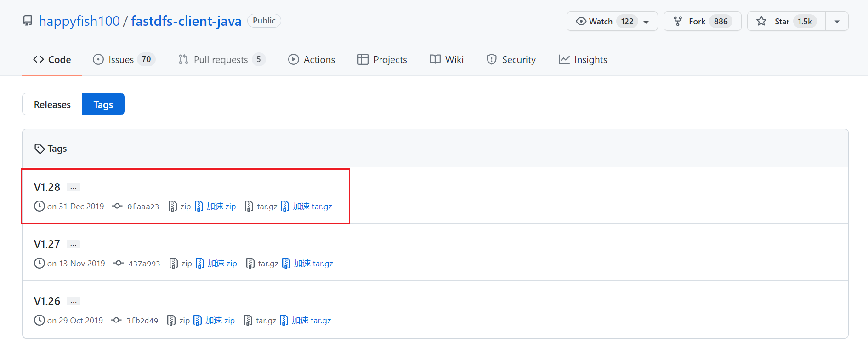Download the V1.27 zip archive

[181, 263]
